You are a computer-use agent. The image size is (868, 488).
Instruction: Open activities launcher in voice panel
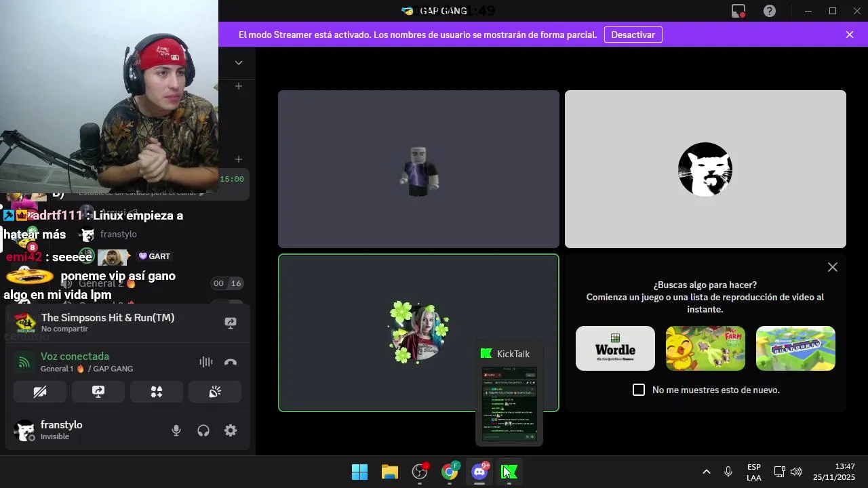point(157,392)
